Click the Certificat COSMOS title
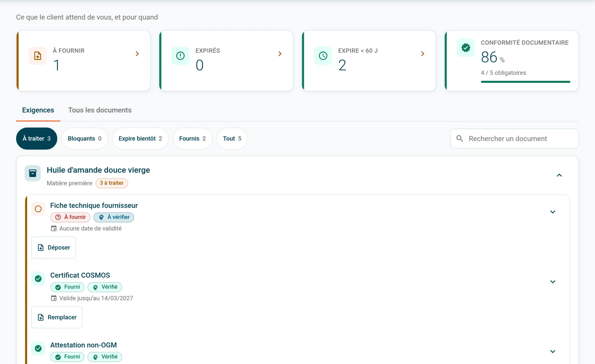Screen dimensions: 595x364 [x=80, y=275]
